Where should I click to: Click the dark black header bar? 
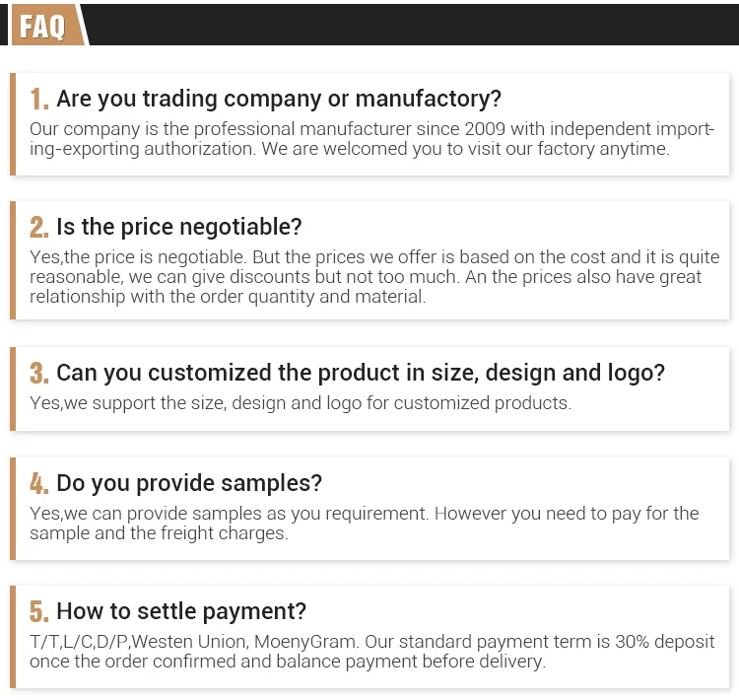click(x=414, y=24)
